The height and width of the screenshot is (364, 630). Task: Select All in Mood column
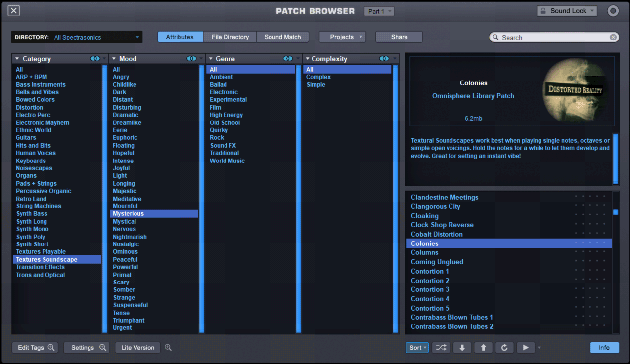pyautogui.click(x=116, y=70)
